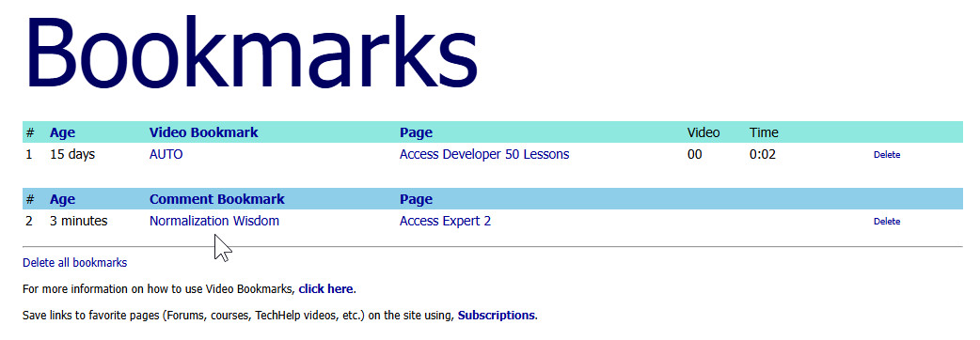This screenshot has height=340, width=980.
Task: Follow 'click here' Video Bookmarks info link
Action: pyautogui.click(x=325, y=289)
